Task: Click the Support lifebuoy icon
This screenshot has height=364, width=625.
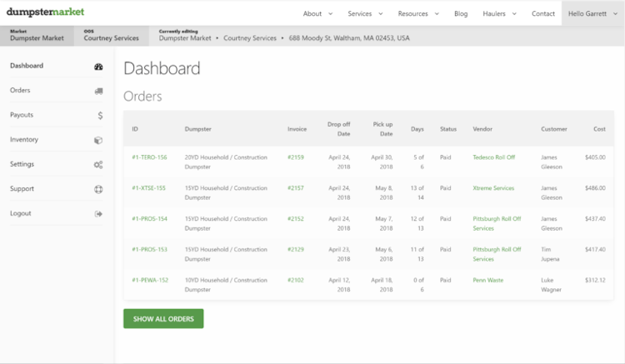Action: (x=98, y=189)
